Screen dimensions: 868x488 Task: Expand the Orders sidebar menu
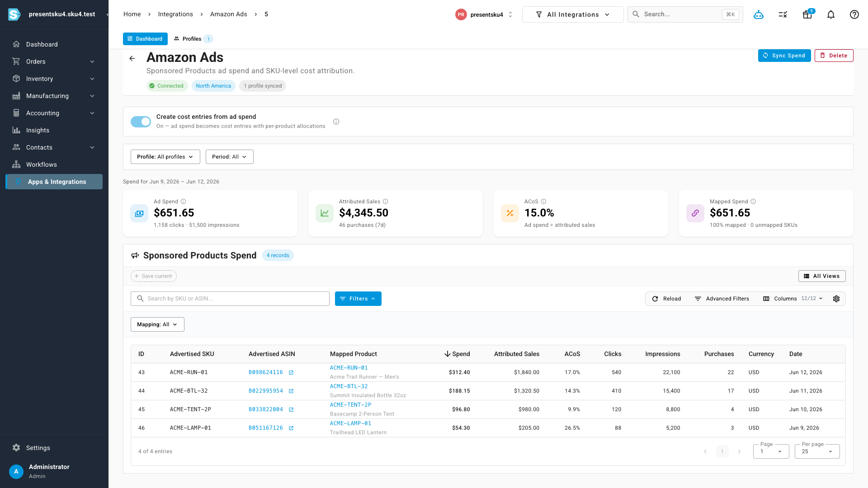click(54, 61)
